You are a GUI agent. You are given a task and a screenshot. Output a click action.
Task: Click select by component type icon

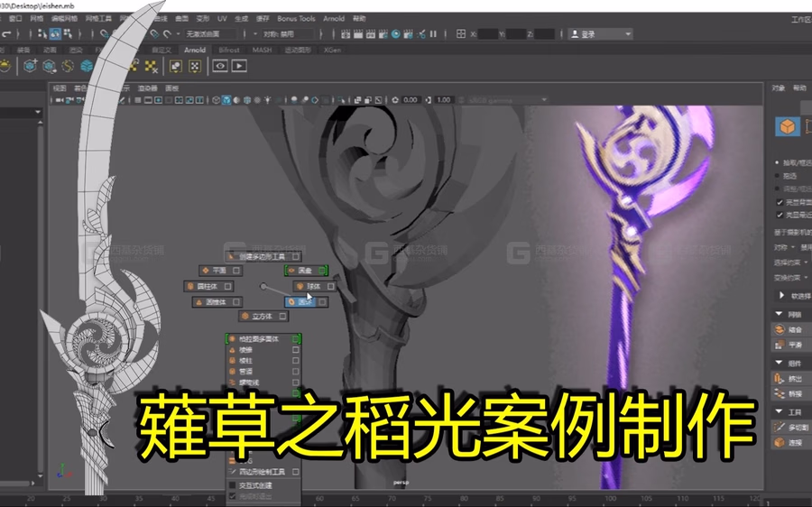pyautogui.click(x=68, y=34)
